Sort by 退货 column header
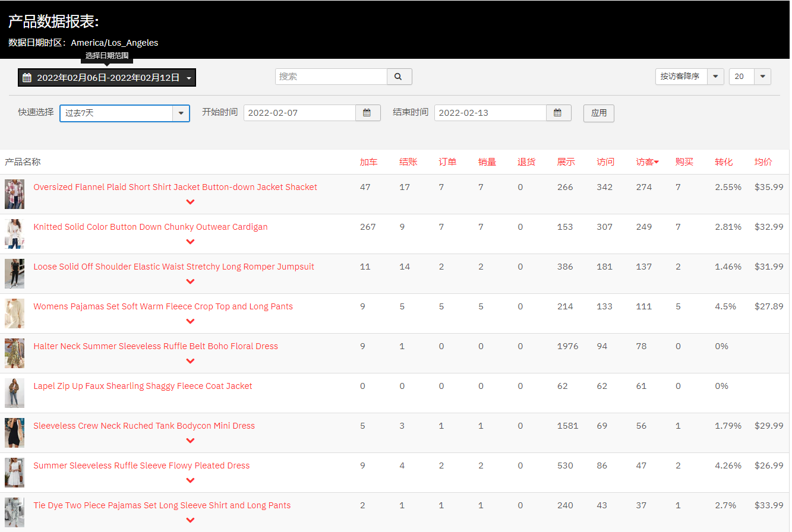Image resolution: width=792 pixels, height=532 pixels. tap(526, 162)
